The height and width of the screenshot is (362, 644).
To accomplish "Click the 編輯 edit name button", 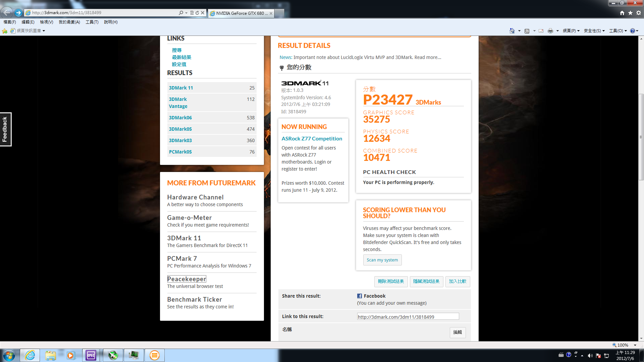I will [458, 333].
